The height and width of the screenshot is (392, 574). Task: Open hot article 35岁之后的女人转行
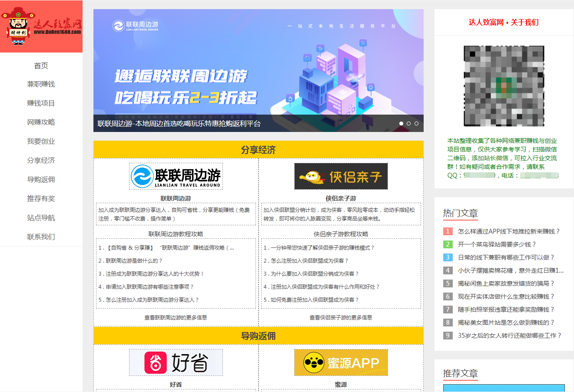pyautogui.click(x=510, y=336)
